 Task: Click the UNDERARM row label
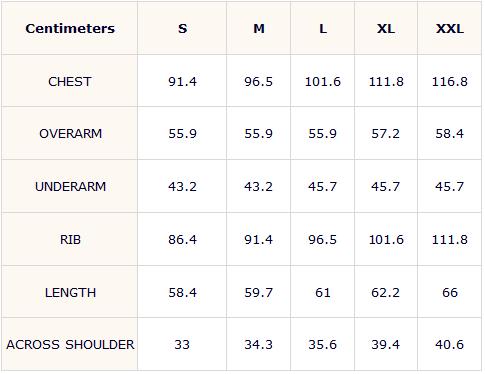click(70, 186)
